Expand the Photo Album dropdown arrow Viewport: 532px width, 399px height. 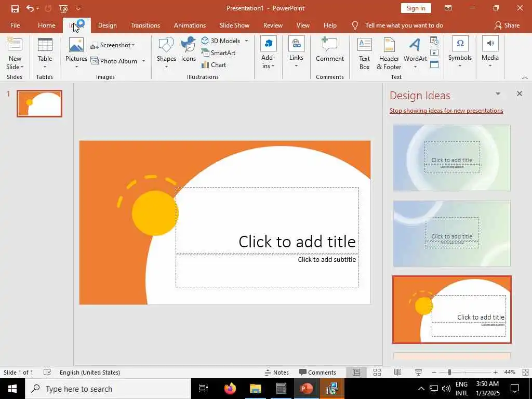click(143, 61)
